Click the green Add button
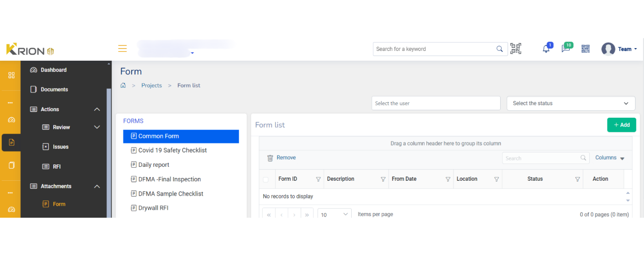Screen dimensions: 644x256 pos(621,125)
